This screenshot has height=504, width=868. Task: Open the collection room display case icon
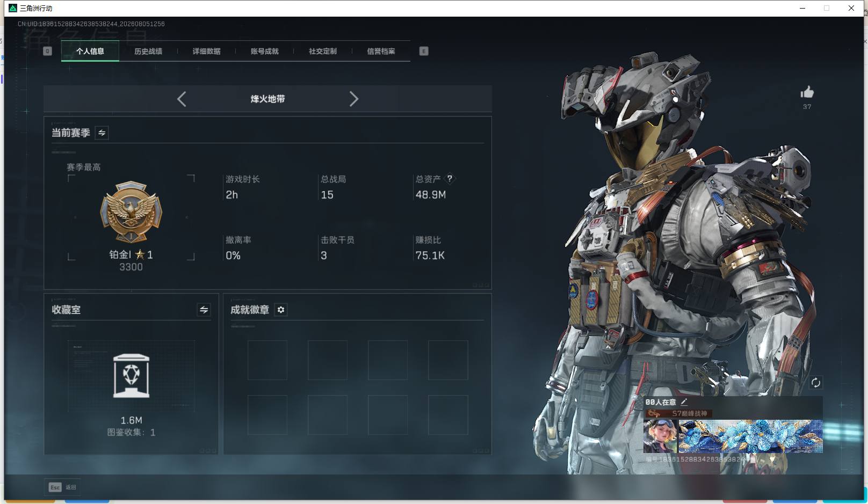point(131,376)
